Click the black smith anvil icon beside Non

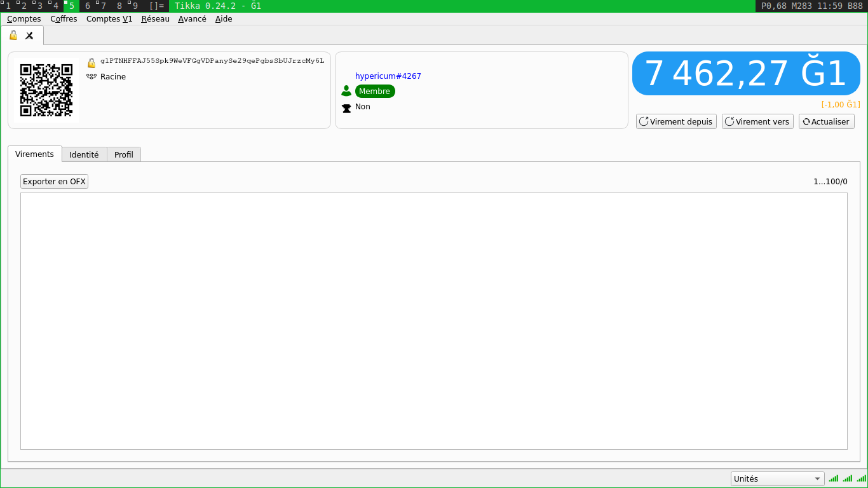[346, 107]
